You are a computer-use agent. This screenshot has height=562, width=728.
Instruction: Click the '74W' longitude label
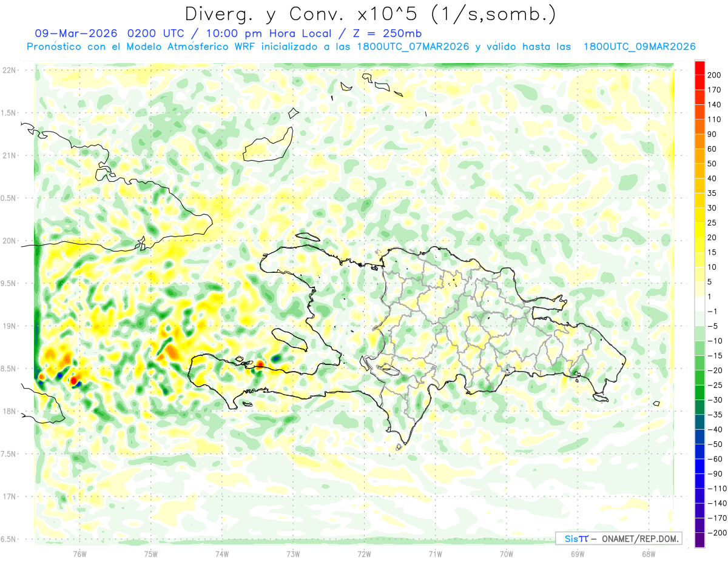coord(222,554)
